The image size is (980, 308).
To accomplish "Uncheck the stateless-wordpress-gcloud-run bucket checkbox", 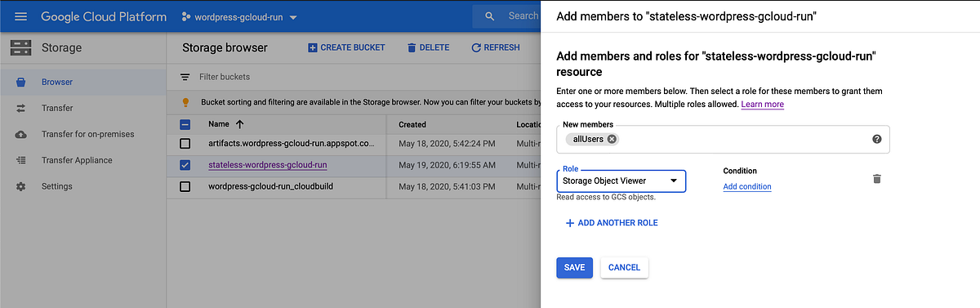I will tap(185, 165).
